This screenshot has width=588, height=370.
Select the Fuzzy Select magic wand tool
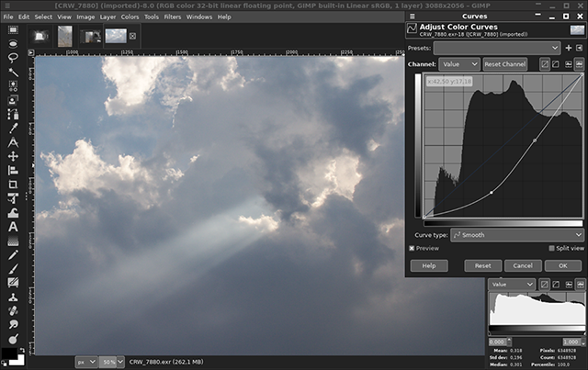[x=13, y=72]
